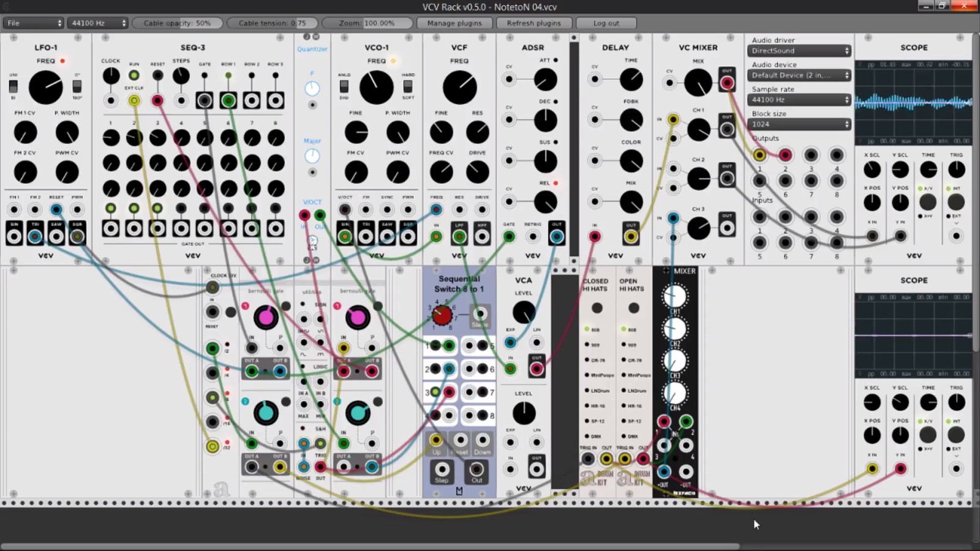Open the File dropdown menu
980x551 pixels.
[x=33, y=23]
